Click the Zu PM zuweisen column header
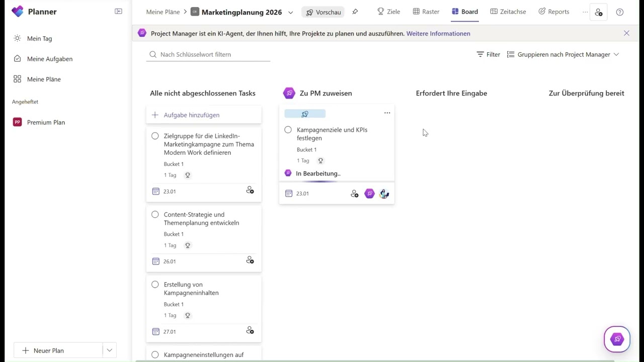The image size is (644, 362). click(x=326, y=93)
